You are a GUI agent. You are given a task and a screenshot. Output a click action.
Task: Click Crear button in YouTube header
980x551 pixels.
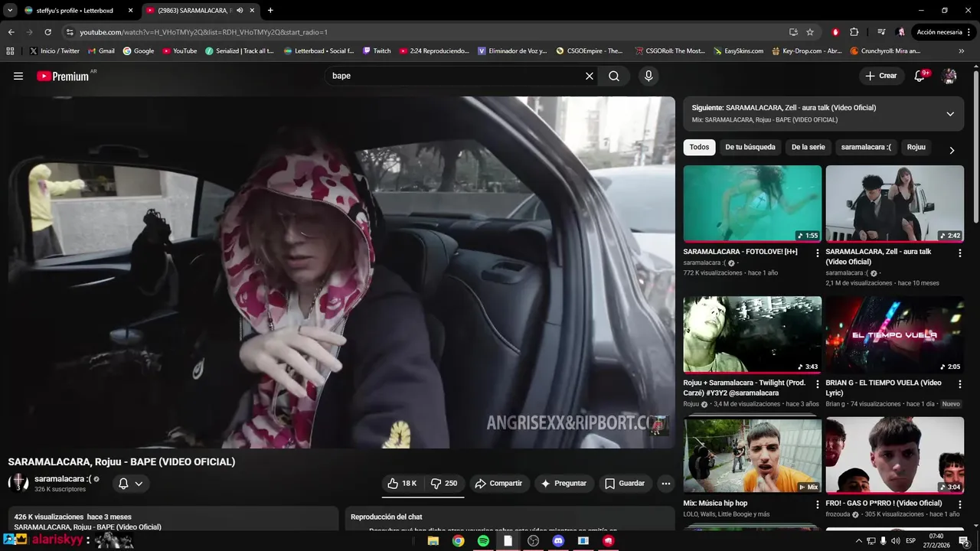click(x=880, y=76)
